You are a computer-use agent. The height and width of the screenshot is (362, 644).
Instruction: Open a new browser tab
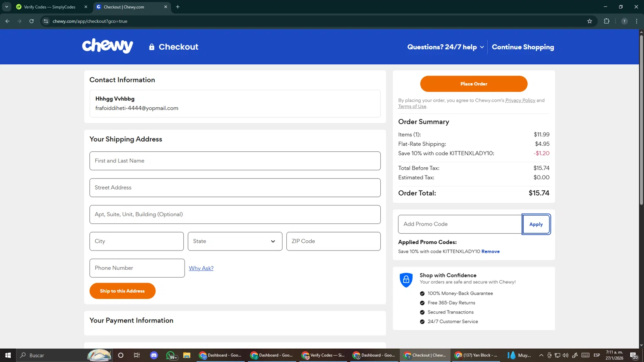point(178,7)
